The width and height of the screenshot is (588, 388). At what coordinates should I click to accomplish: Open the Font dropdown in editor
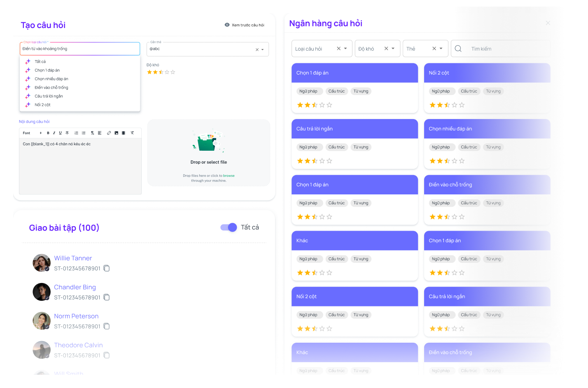point(32,133)
